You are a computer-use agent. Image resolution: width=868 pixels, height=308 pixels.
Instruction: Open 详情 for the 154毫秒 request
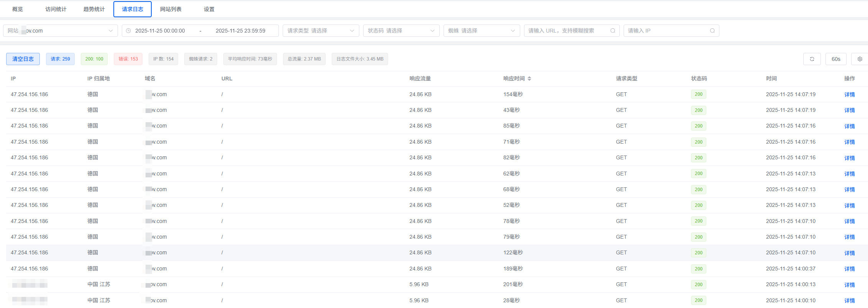[849, 95]
